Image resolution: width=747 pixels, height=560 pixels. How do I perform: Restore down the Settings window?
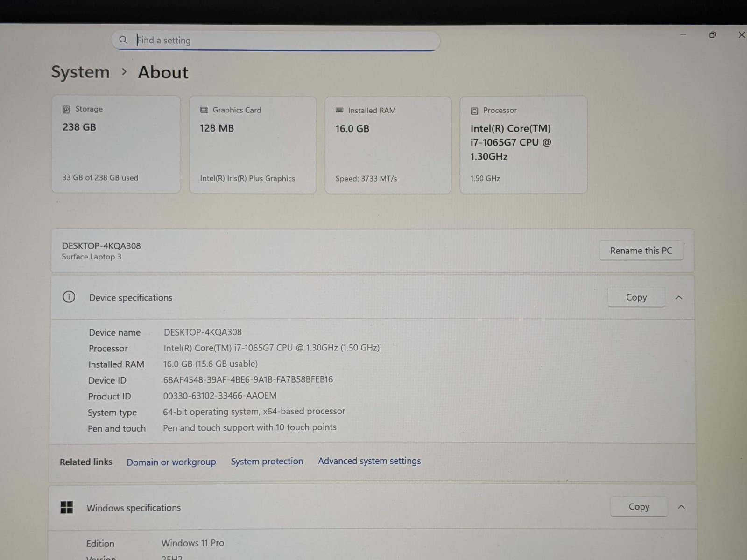[712, 35]
